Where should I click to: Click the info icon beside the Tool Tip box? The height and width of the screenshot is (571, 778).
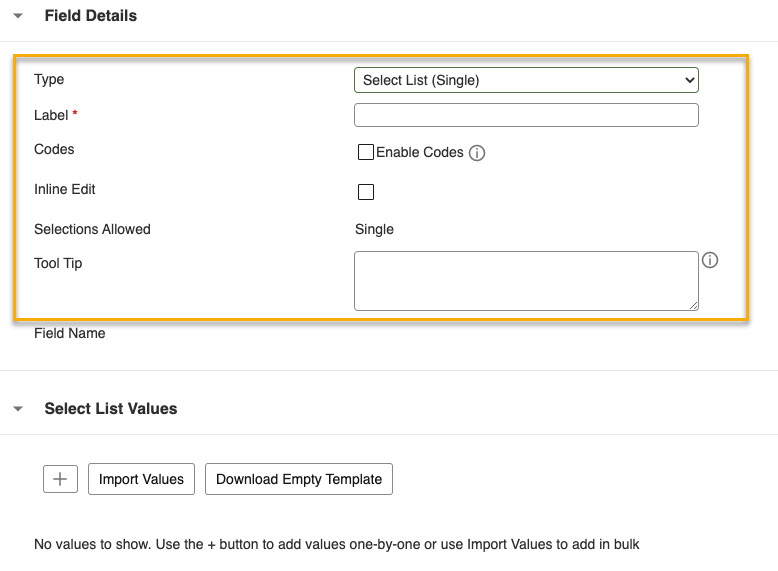(710, 260)
